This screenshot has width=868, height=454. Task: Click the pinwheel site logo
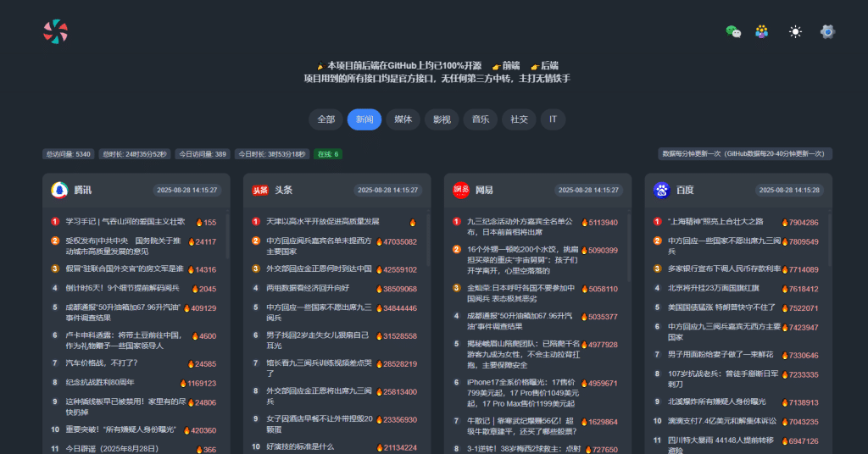click(x=55, y=31)
